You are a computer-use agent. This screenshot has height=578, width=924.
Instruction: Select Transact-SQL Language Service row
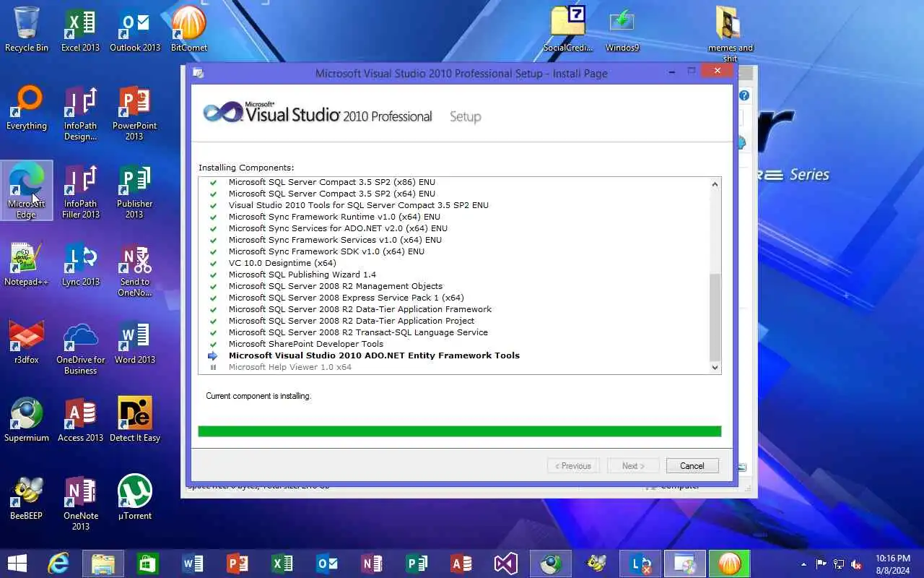[x=358, y=332]
